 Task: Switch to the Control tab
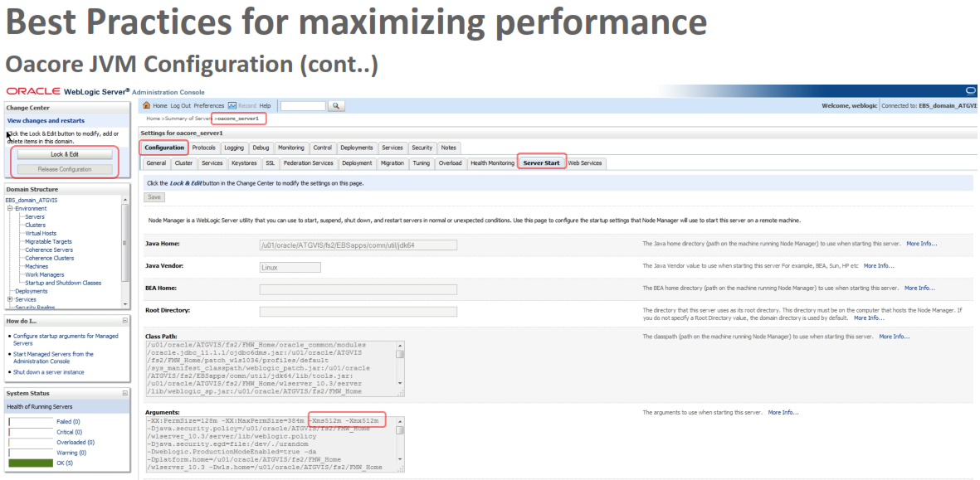pyautogui.click(x=323, y=148)
